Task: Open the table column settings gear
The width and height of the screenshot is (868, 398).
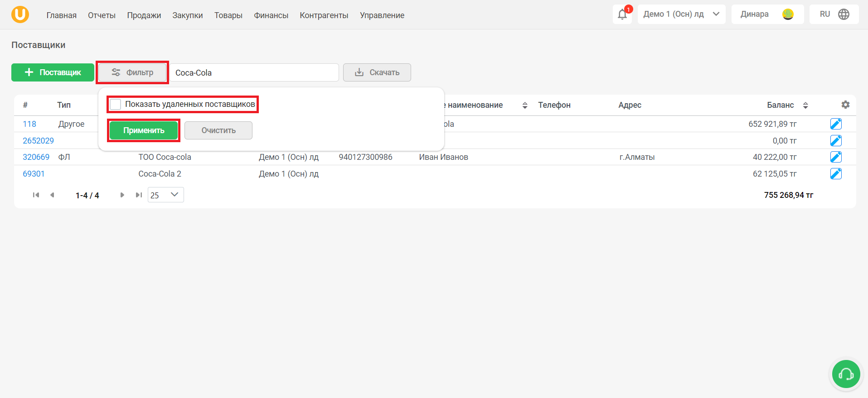Action: click(x=845, y=105)
